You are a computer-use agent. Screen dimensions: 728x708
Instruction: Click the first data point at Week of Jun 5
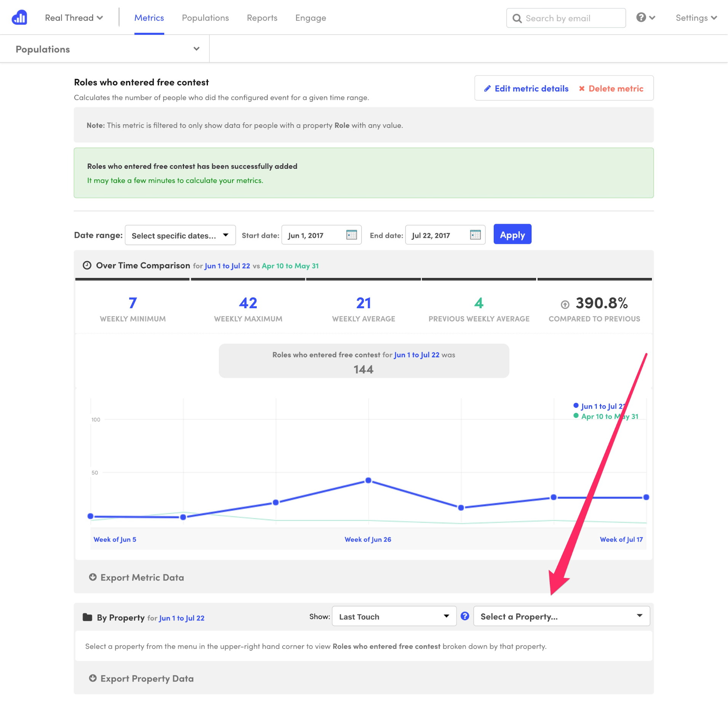pos(90,516)
